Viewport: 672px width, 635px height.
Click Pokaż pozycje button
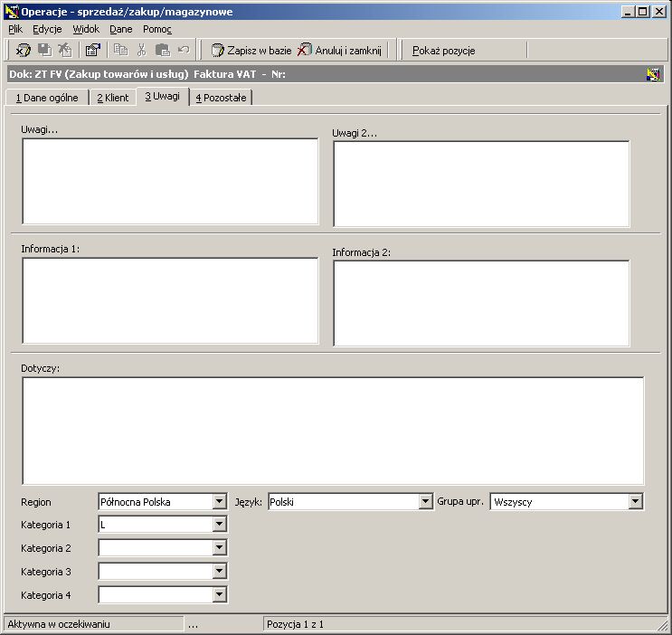(443, 51)
